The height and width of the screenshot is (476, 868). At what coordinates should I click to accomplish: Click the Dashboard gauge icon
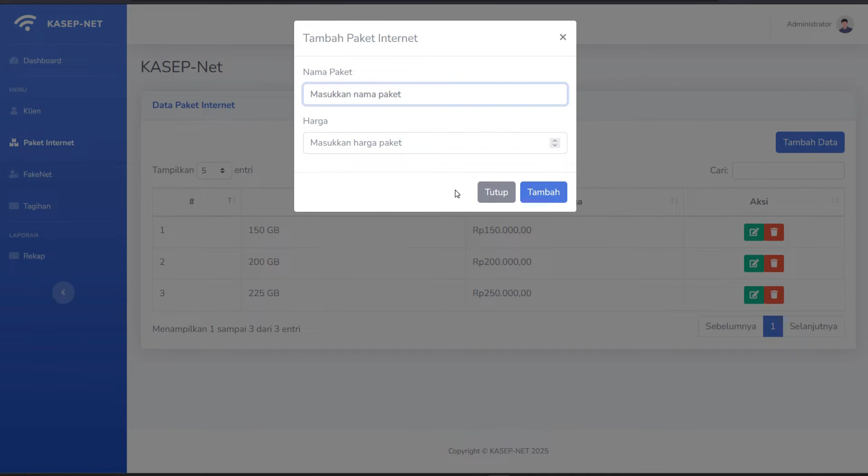[14, 61]
